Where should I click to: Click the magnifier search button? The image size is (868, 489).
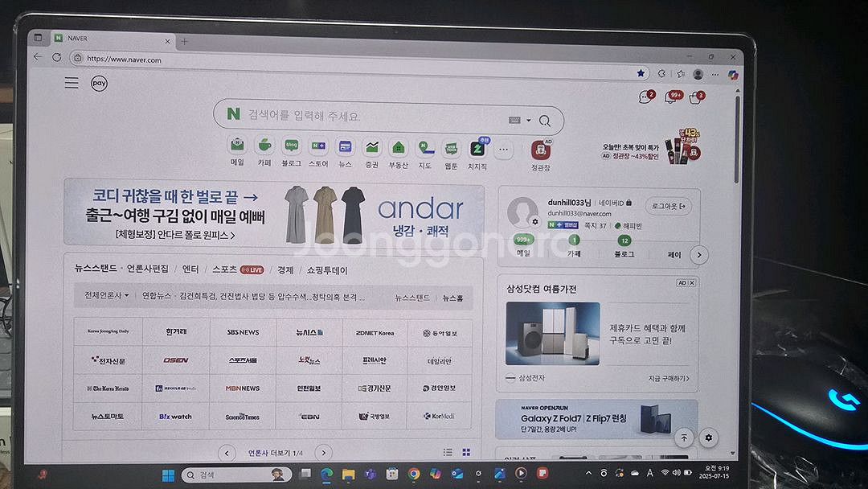coord(545,121)
